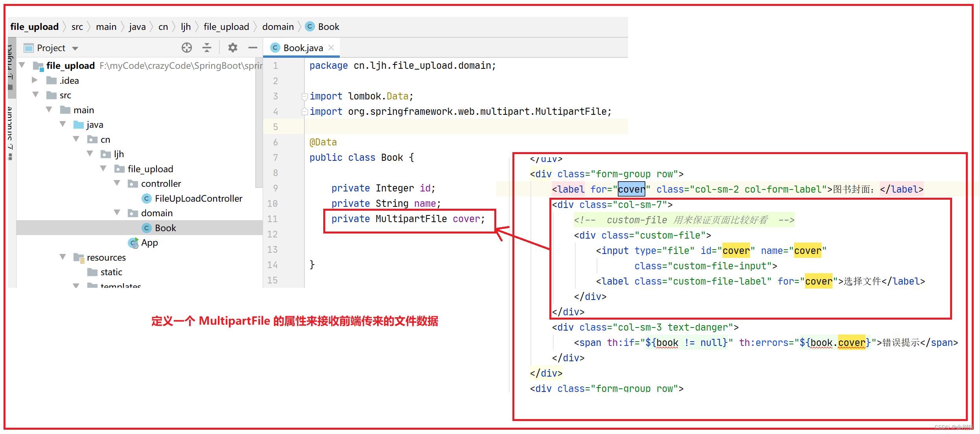The image size is (980, 434).
Task: Click domain breadcrumb segment
Action: 278,27
